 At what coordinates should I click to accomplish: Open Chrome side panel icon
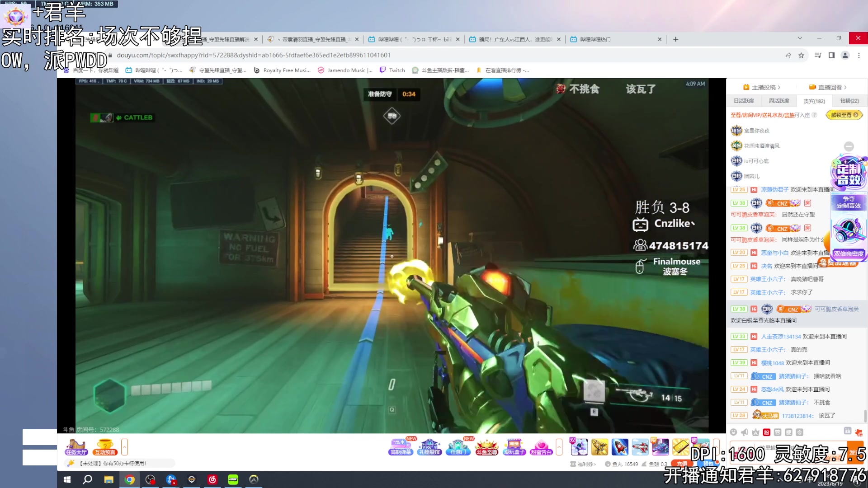pos(831,55)
